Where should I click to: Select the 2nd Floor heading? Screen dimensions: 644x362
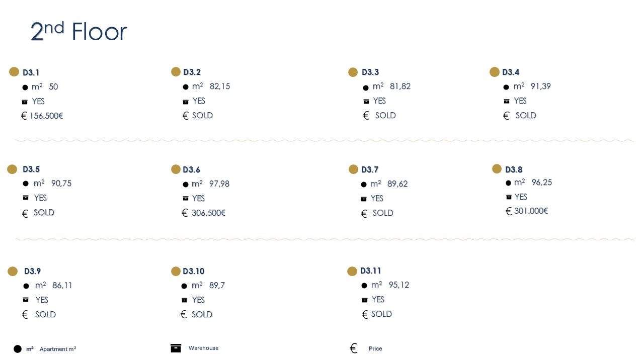coord(78,32)
